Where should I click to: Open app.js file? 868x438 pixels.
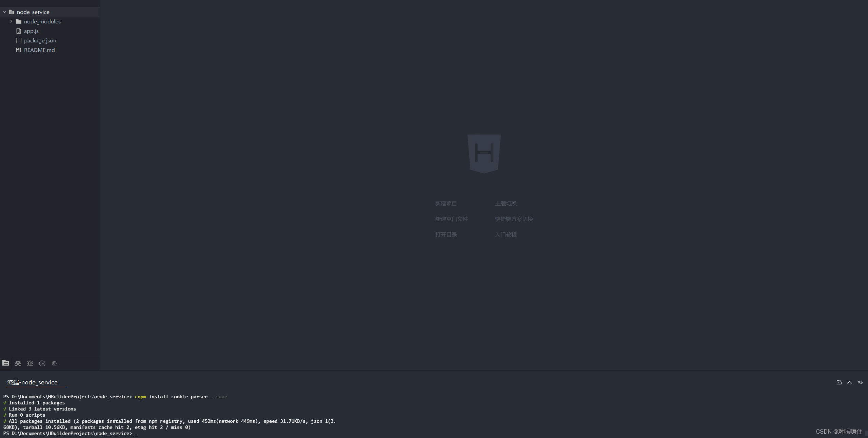tap(31, 31)
